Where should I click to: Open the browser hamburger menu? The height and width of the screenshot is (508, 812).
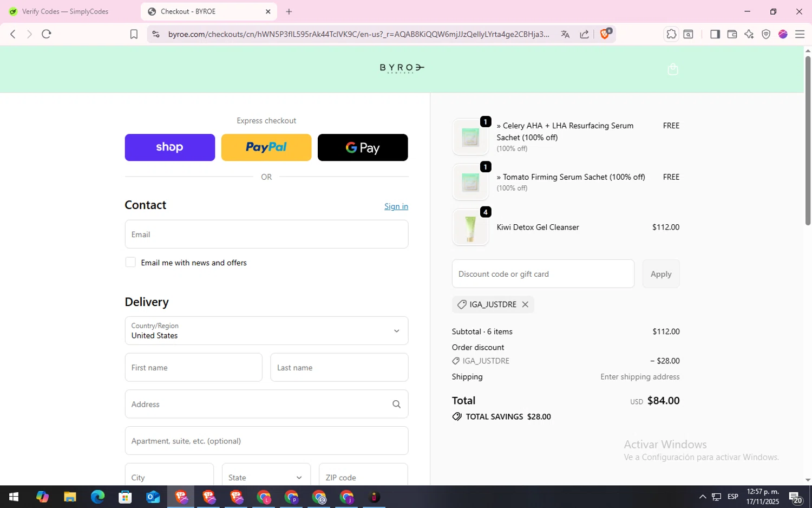(800, 34)
